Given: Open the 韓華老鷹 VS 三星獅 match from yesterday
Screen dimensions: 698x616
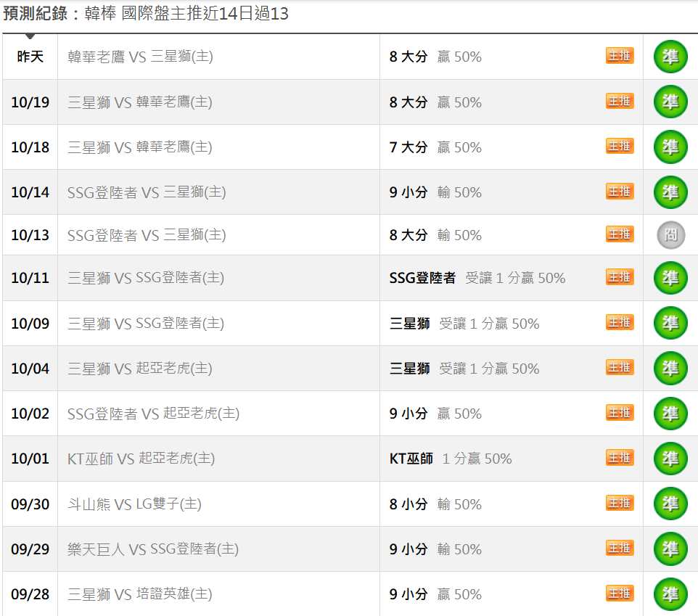Looking at the screenshot, I should click(x=140, y=57).
